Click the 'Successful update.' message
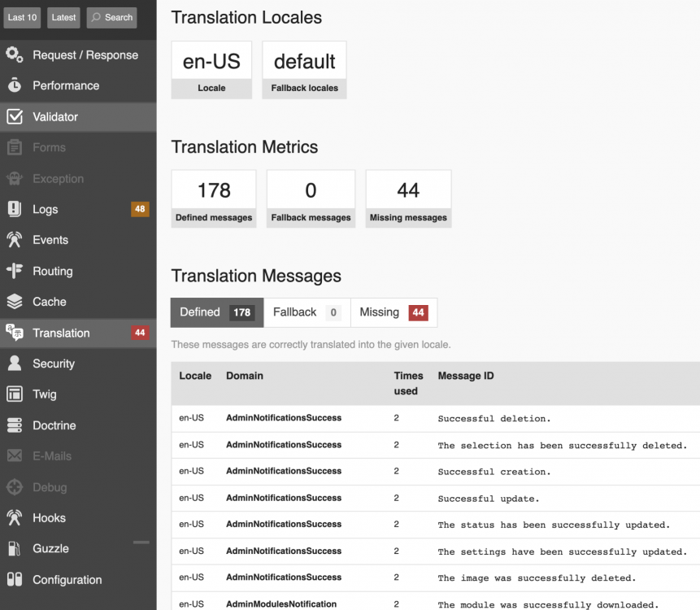 pyautogui.click(x=489, y=499)
